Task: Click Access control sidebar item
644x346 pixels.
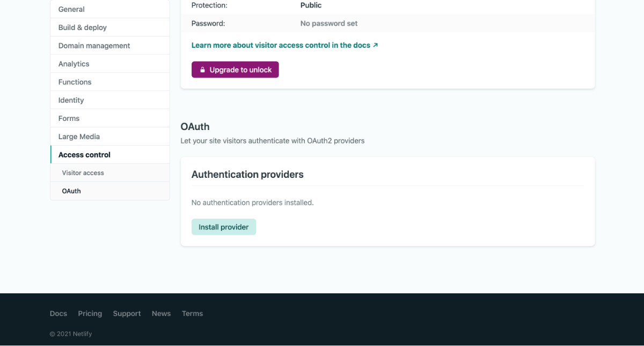Action: coord(84,155)
